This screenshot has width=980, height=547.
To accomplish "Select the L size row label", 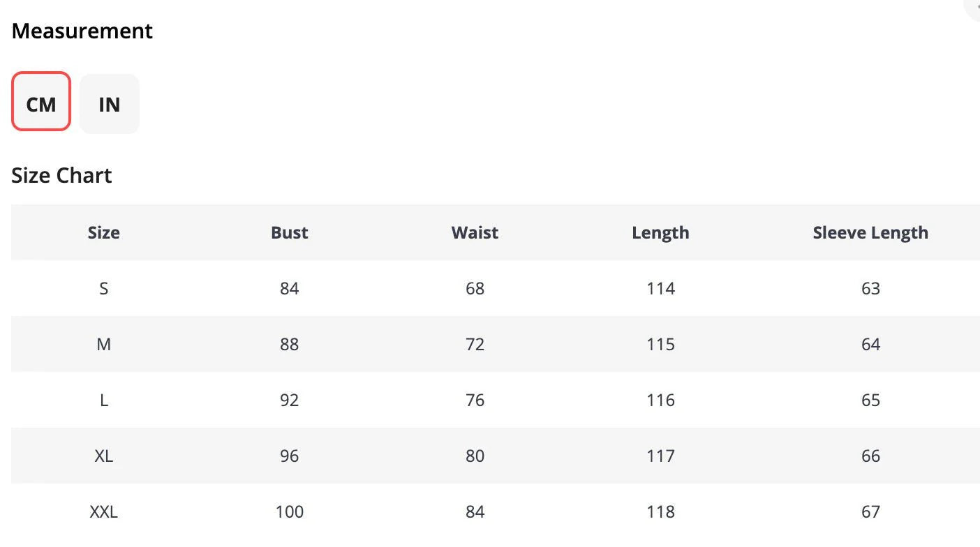I will (x=103, y=400).
